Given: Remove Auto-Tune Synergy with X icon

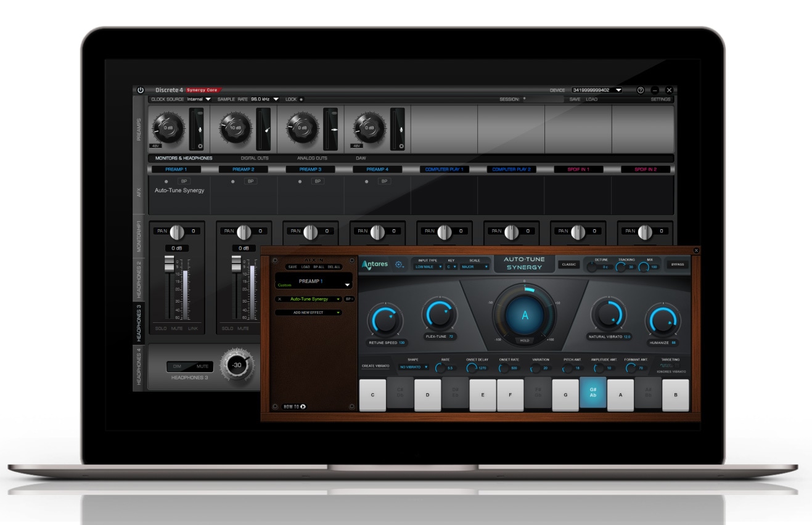Looking at the screenshot, I should coord(279,299).
